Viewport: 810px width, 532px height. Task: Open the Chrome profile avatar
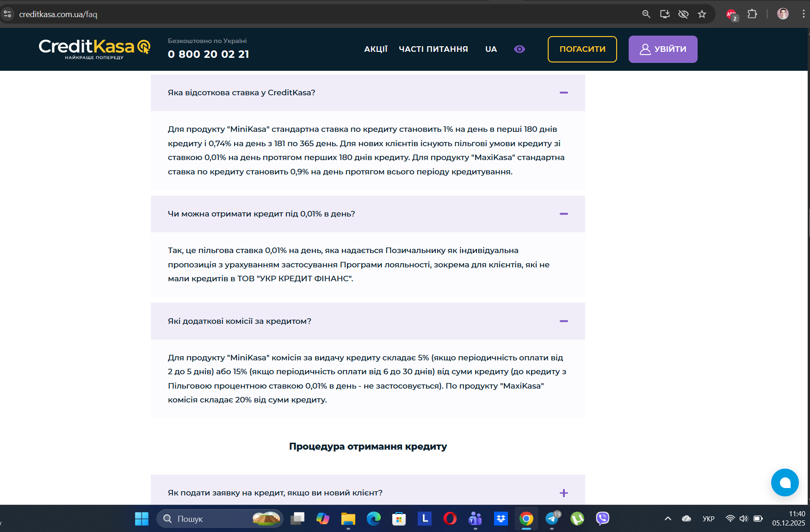coord(783,14)
